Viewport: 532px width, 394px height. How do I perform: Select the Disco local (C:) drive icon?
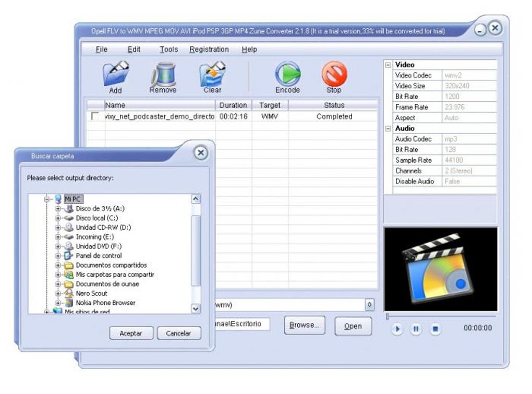coord(69,218)
